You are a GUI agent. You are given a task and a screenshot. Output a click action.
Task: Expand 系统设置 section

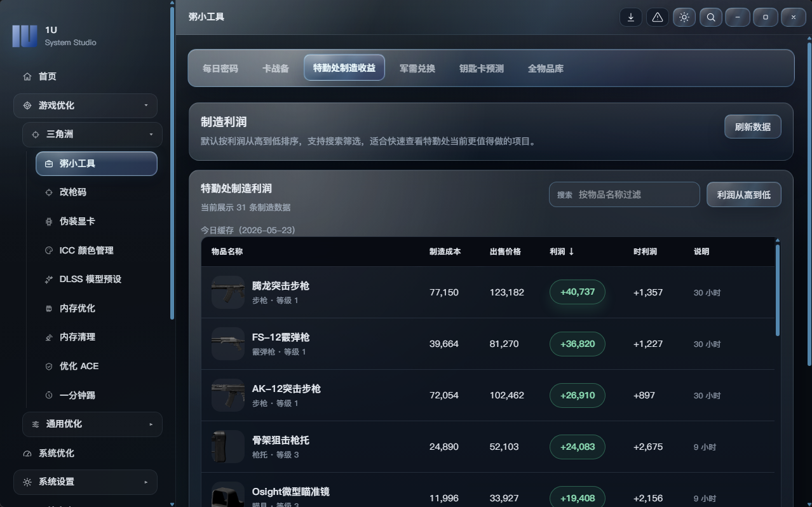click(85, 482)
